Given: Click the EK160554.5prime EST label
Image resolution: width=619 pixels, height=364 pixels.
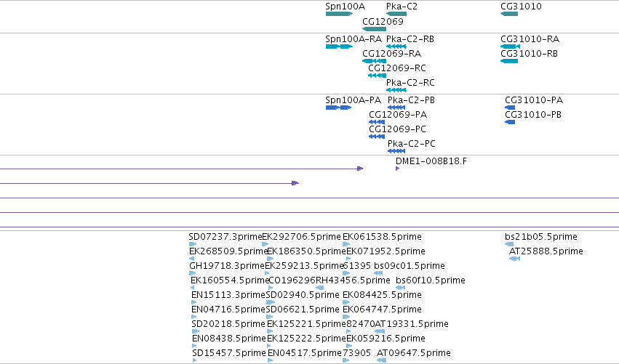Looking at the screenshot, I should coord(230,280).
